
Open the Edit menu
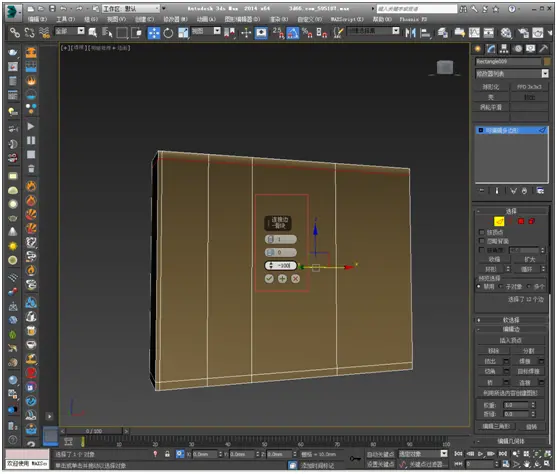point(37,19)
